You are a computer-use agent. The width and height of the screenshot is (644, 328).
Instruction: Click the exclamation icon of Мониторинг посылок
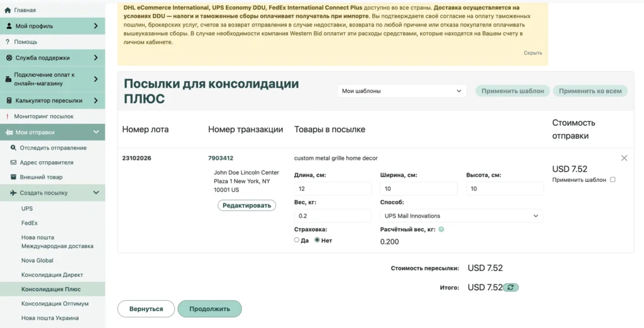coord(8,116)
